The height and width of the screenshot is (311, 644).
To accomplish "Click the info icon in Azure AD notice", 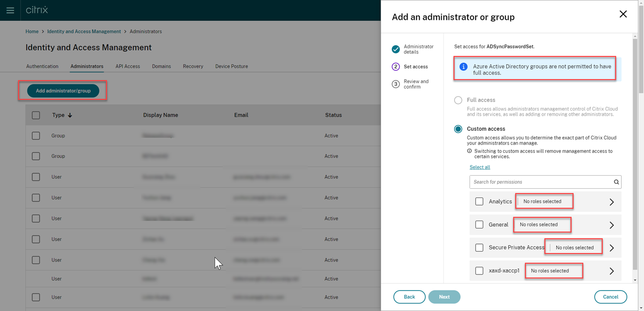I will tap(463, 67).
